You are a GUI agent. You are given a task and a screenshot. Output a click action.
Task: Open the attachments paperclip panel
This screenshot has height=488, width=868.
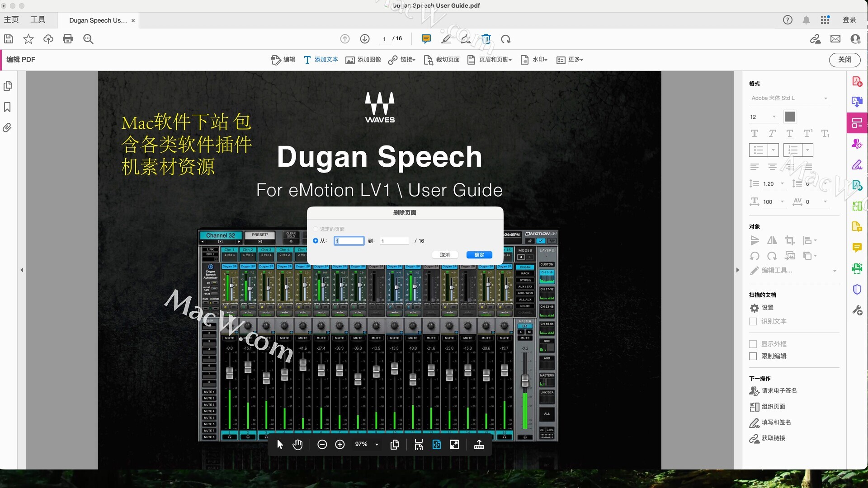point(7,128)
